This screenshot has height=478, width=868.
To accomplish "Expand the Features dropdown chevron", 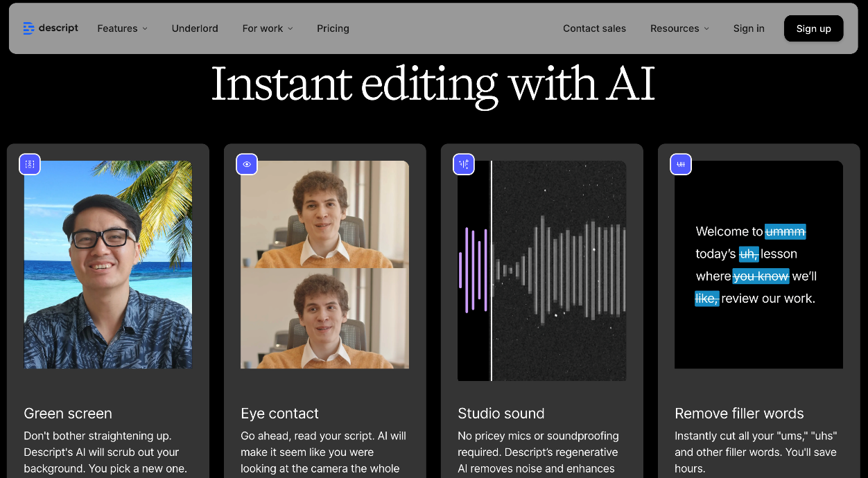I will tap(145, 28).
